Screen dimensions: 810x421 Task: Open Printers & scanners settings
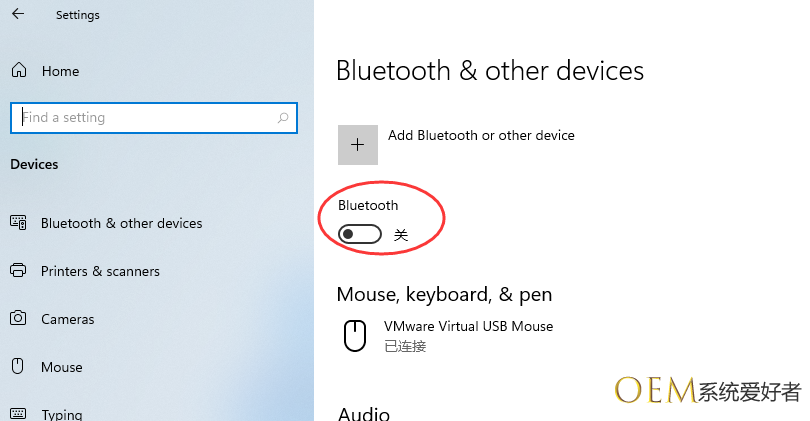click(x=100, y=271)
